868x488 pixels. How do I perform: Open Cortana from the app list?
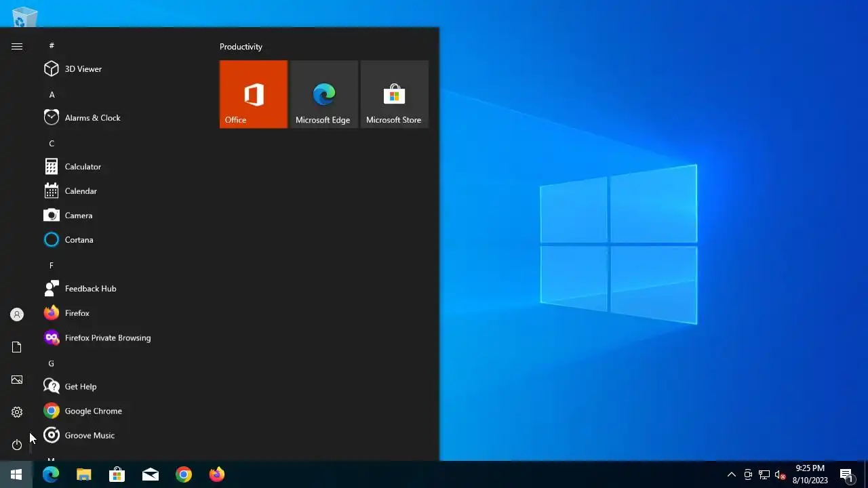[x=122, y=240]
